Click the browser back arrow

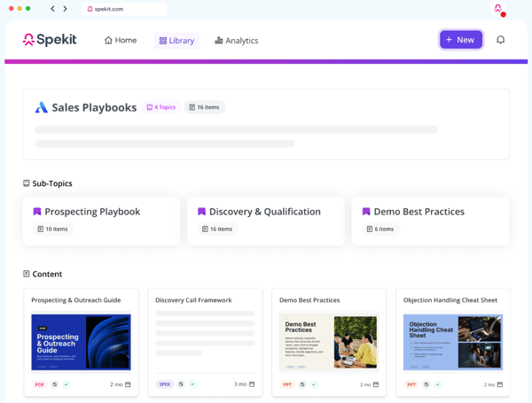(x=52, y=9)
